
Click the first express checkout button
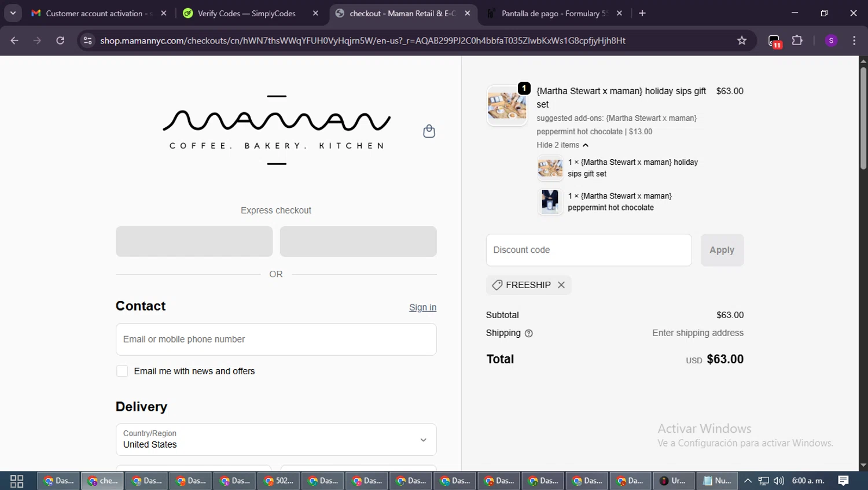[194, 241]
